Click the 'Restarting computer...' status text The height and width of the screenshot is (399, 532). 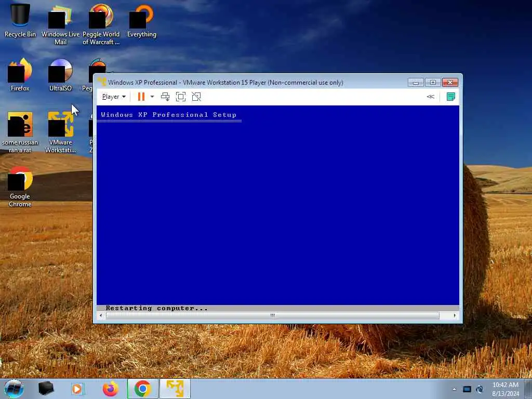tap(157, 308)
